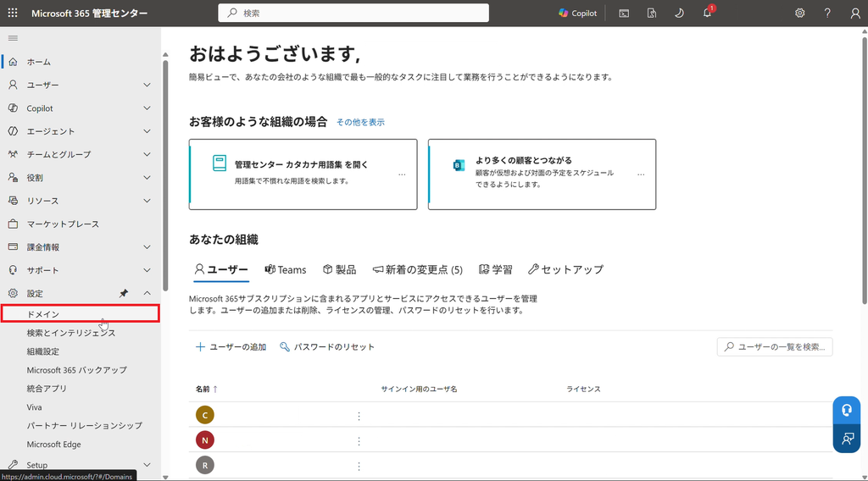Open more actions for user R

click(359, 467)
